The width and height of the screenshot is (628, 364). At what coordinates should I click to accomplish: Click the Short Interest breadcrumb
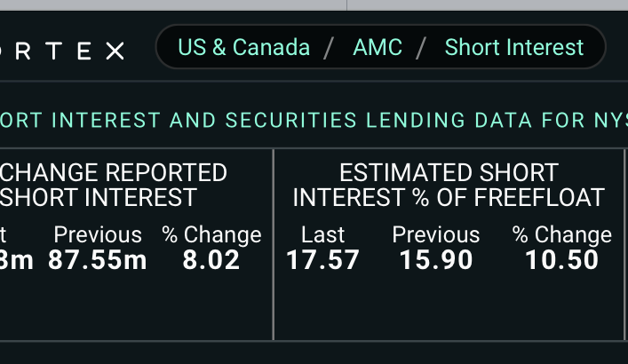514,47
